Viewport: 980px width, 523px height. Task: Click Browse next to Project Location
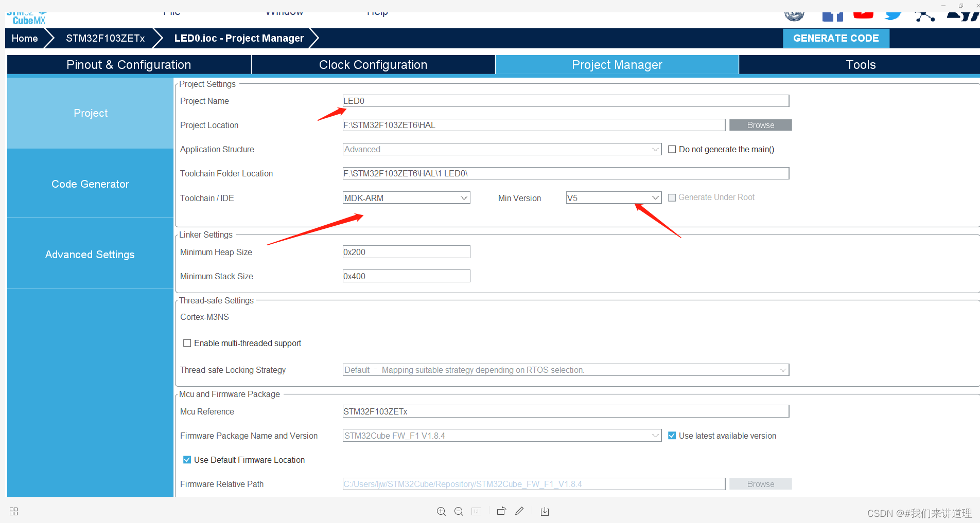760,125
